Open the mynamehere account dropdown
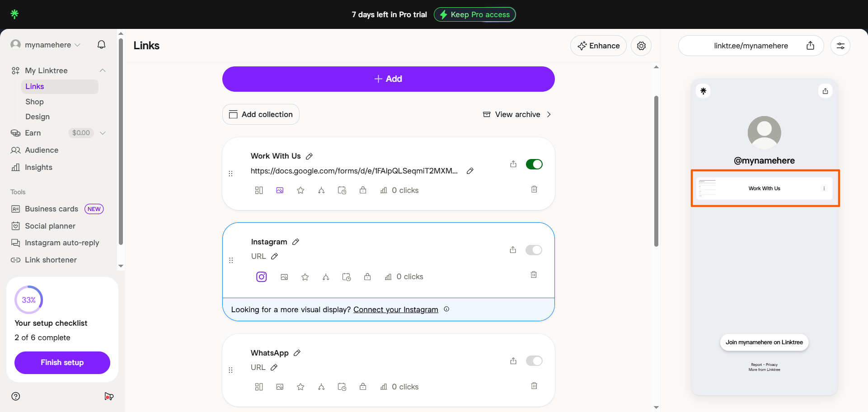Screen dimensions: 868x412 point(46,45)
